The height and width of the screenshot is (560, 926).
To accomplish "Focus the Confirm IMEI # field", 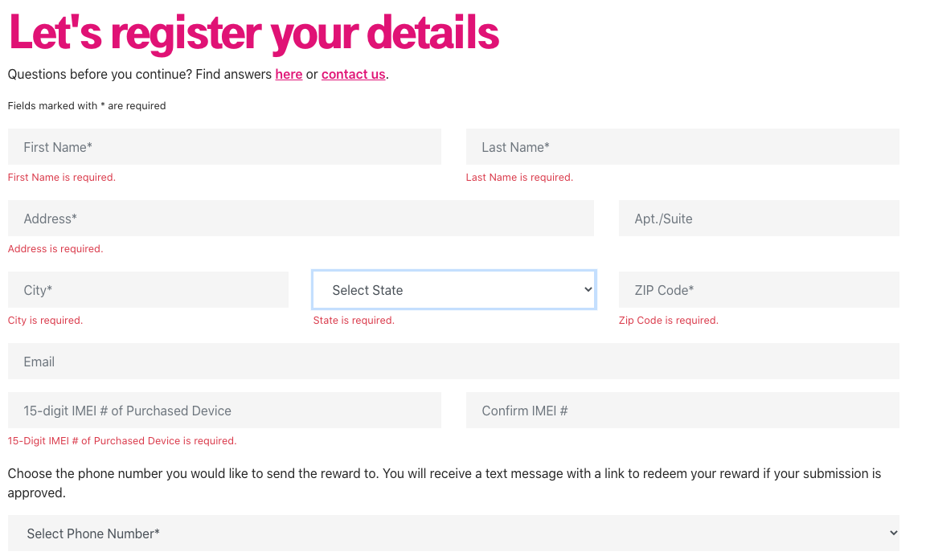I will (682, 411).
